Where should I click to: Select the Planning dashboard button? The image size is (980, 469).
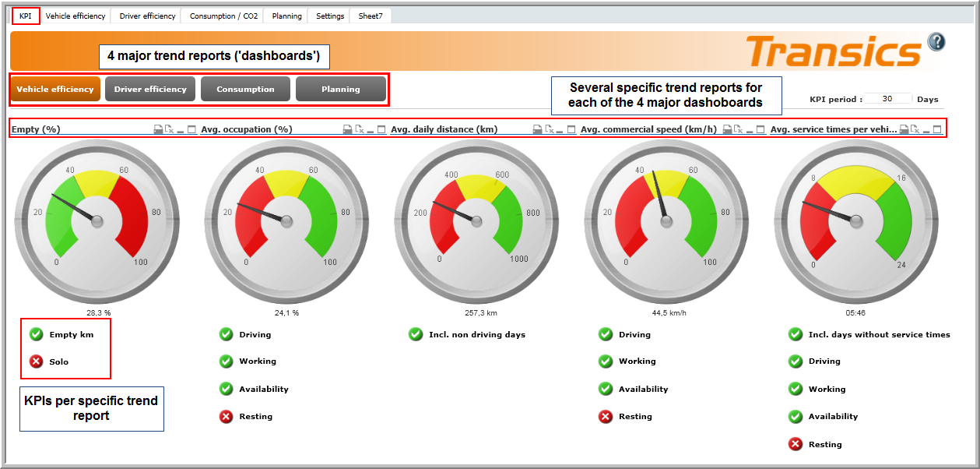[x=341, y=89]
